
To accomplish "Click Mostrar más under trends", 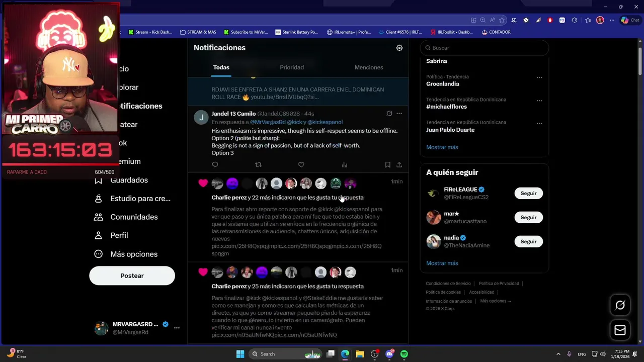I will [x=442, y=147].
